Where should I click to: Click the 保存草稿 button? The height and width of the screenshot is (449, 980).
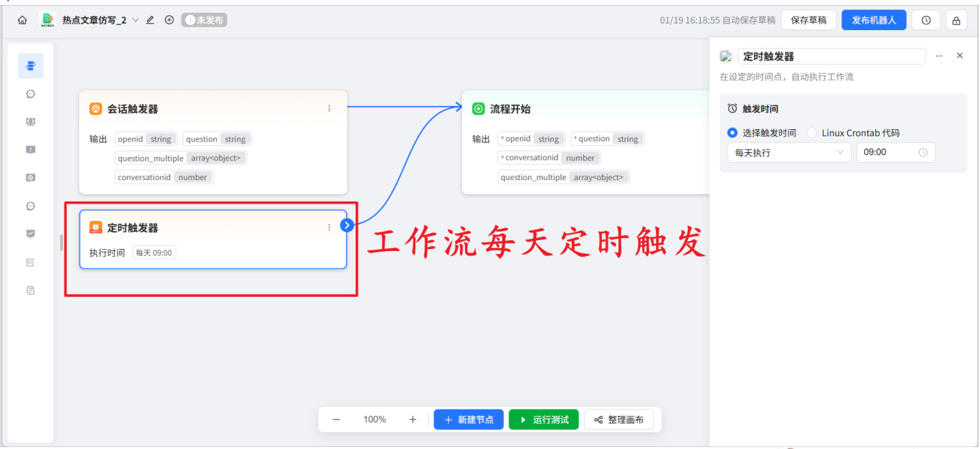tap(808, 19)
